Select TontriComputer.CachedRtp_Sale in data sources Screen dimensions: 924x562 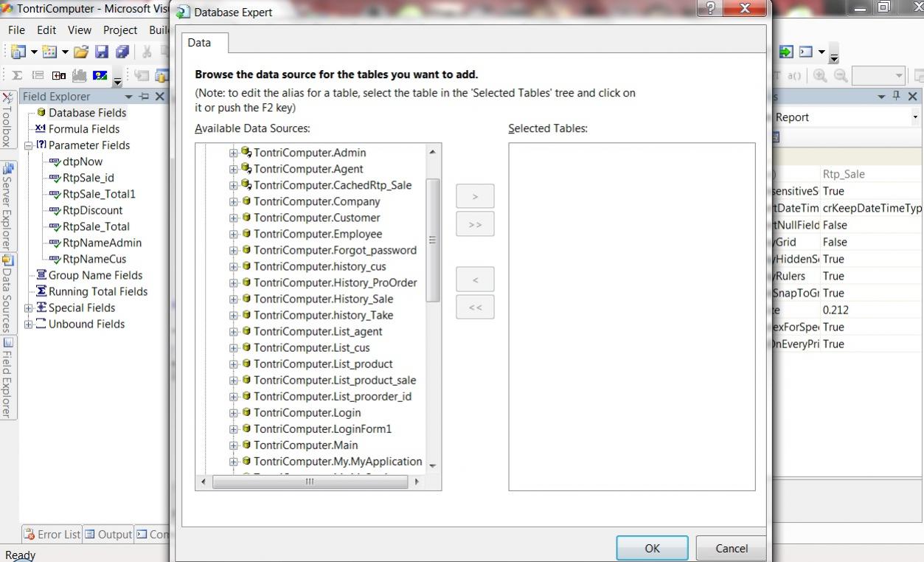pyautogui.click(x=333, y=185)
